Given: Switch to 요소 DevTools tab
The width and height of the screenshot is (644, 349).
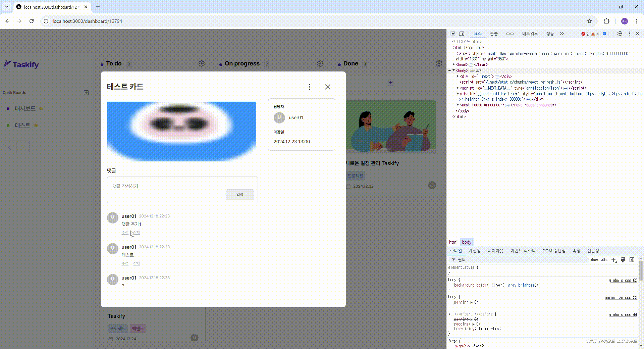Looking at the screenshot, I should (478, 34).
